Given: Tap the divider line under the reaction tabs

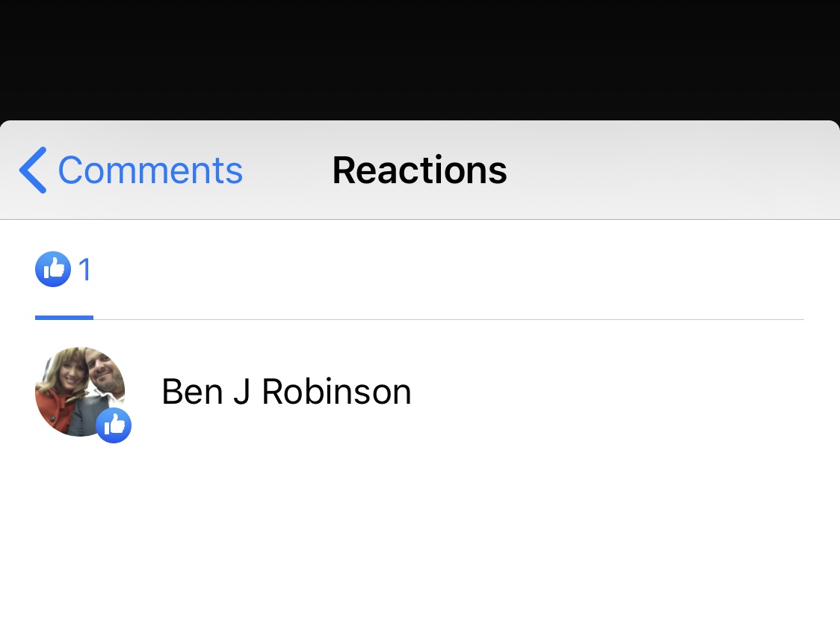Looking at the screenshot, I should tap(449, 319).
